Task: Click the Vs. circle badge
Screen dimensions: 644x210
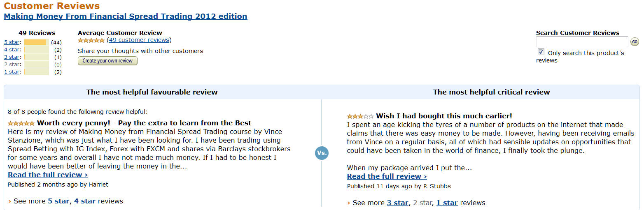Action: [322, 153]
